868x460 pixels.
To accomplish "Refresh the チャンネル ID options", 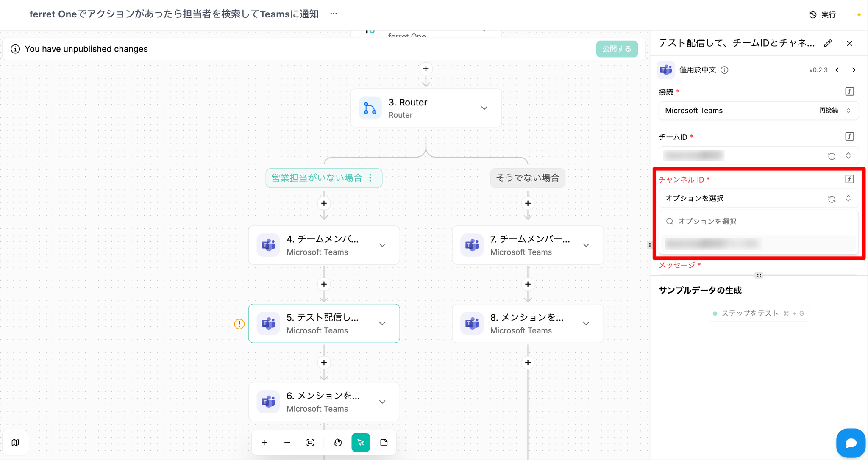I will (832, 199).
